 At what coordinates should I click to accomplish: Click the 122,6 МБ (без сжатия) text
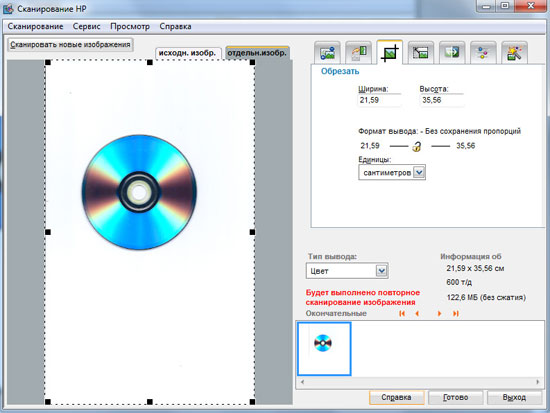tap(486, 298)
